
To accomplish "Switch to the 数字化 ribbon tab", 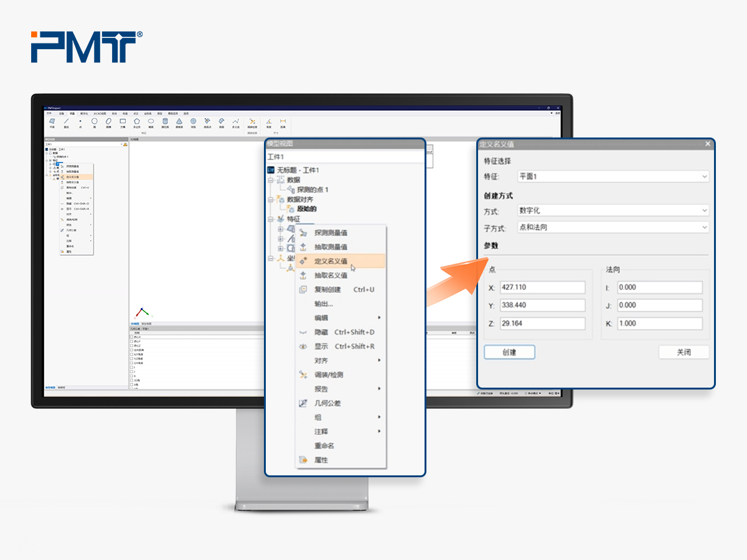I will [84, 113].
